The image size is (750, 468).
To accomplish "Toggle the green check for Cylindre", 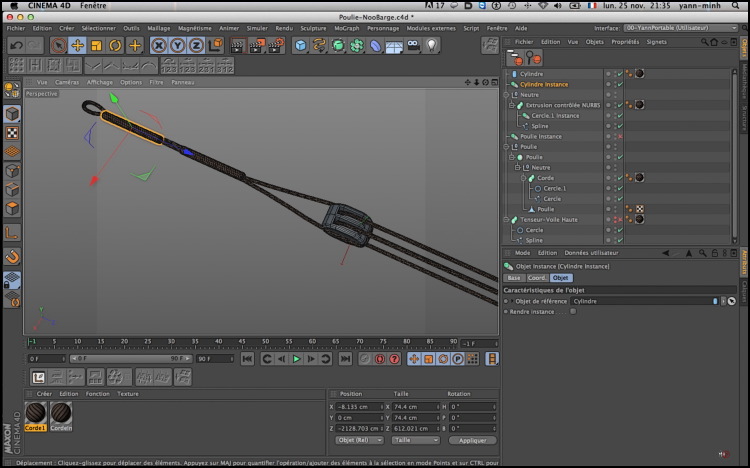I will click(x=620, y=74).
